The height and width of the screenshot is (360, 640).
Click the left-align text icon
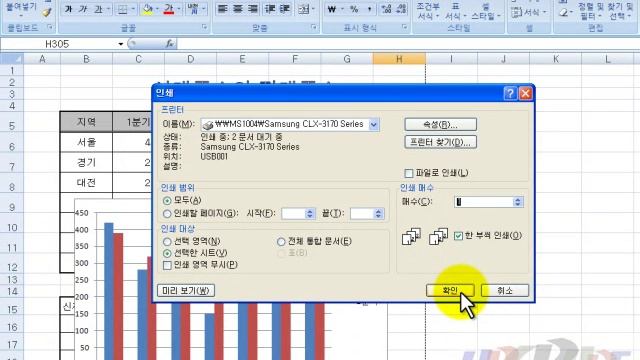(222, 9)
